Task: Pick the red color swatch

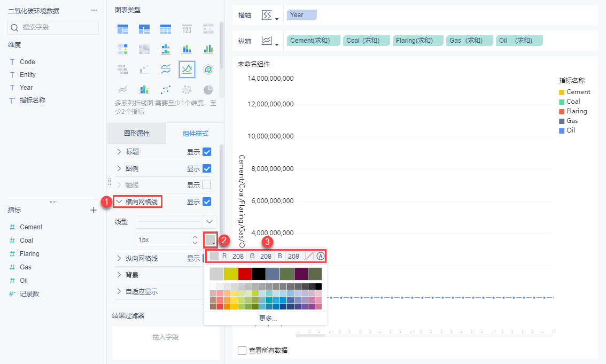Action: click(x=245, y=274)
